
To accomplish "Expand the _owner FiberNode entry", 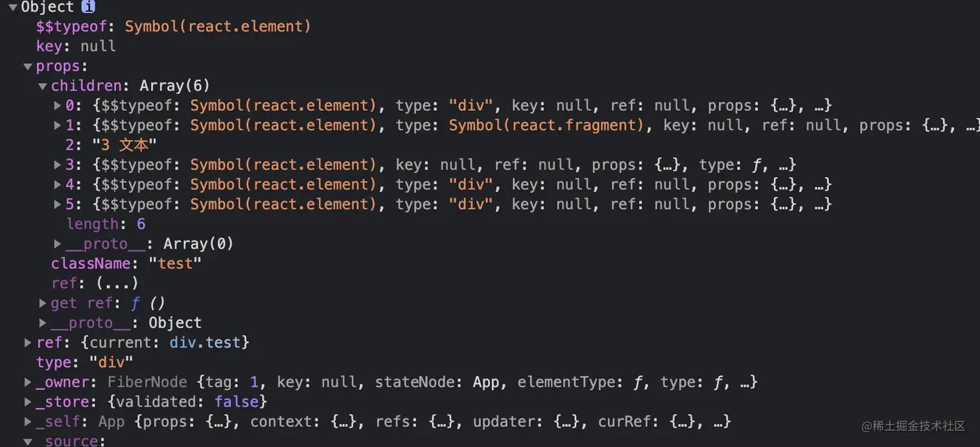I will coord(27,382).
